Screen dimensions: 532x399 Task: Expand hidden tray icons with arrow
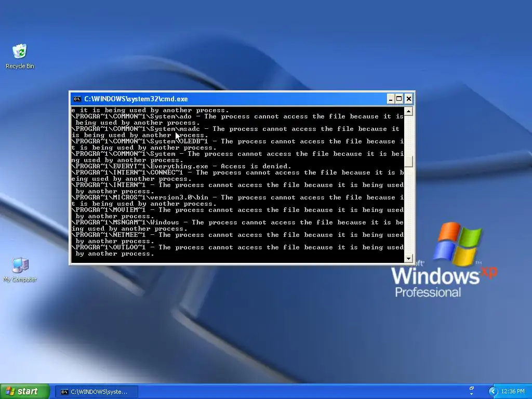coord(493,392)
